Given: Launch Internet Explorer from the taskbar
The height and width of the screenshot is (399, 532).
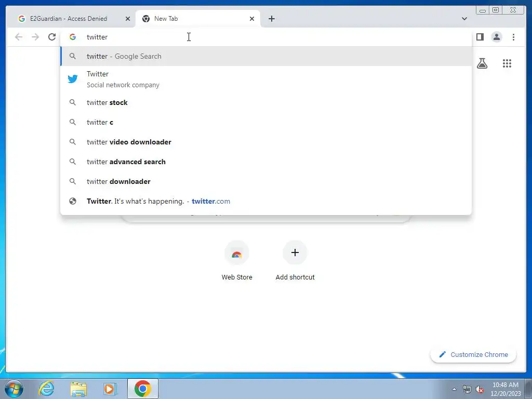Looking at the screenshot, I should click(46, 389).
